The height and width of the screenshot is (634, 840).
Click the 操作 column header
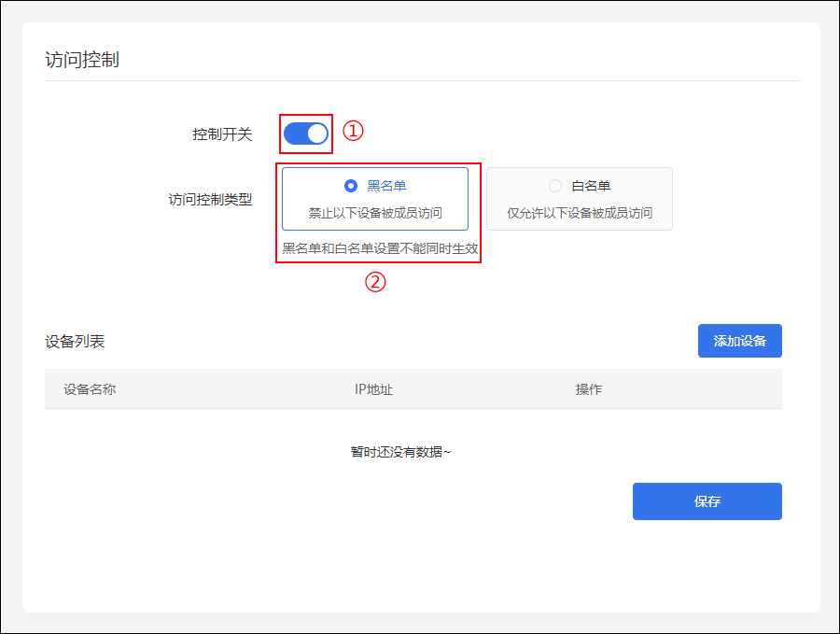[589, 389]
